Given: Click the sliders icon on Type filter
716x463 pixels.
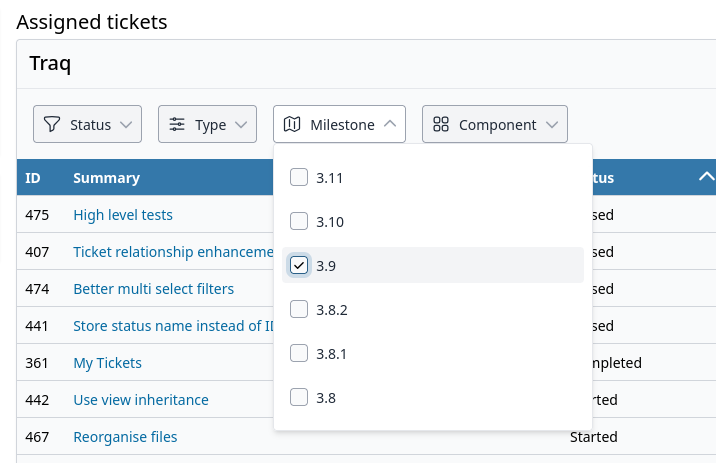Looking at the screenshot, I should [x=177, y=124].
